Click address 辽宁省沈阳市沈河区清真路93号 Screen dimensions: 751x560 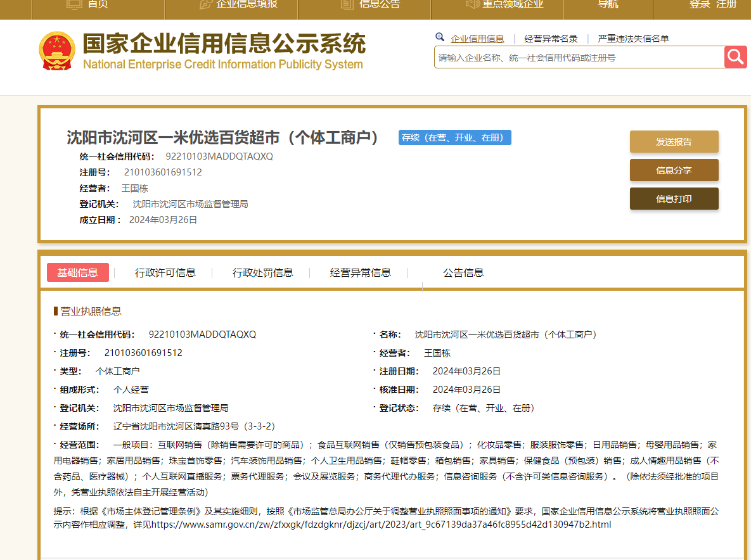[x=194, y=426]
